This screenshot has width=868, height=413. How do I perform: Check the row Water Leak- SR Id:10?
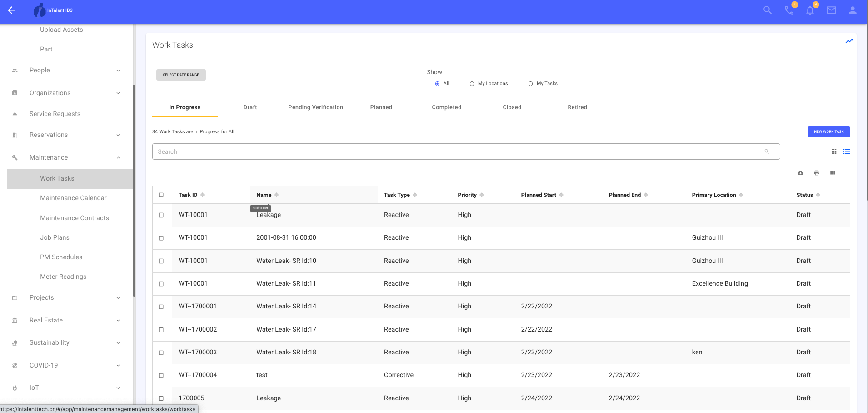(x=161, y=261)
